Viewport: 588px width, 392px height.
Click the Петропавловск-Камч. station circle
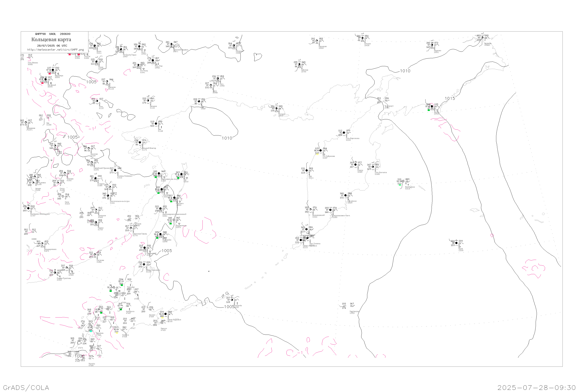pyautogui.click(x=330, y=210)
